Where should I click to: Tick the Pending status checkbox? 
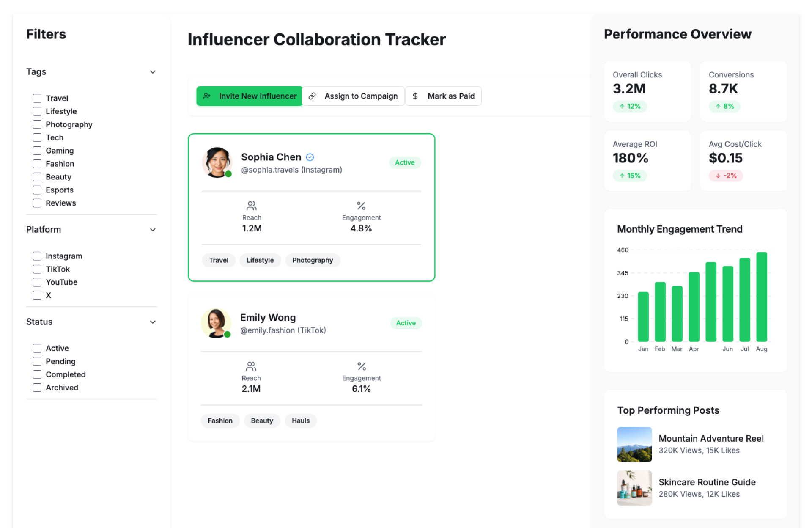coord(37,361)
